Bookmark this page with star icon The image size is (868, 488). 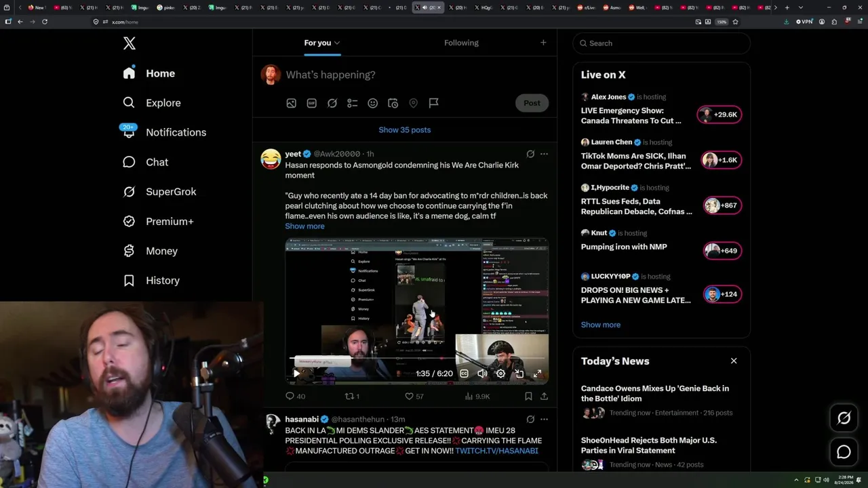pyautogui.click(x=735, y=22)
